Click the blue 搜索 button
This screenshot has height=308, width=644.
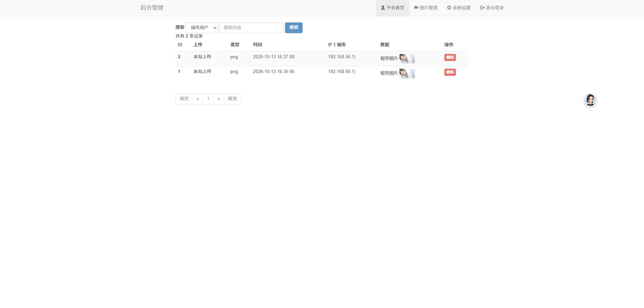[x=294, y=28]
